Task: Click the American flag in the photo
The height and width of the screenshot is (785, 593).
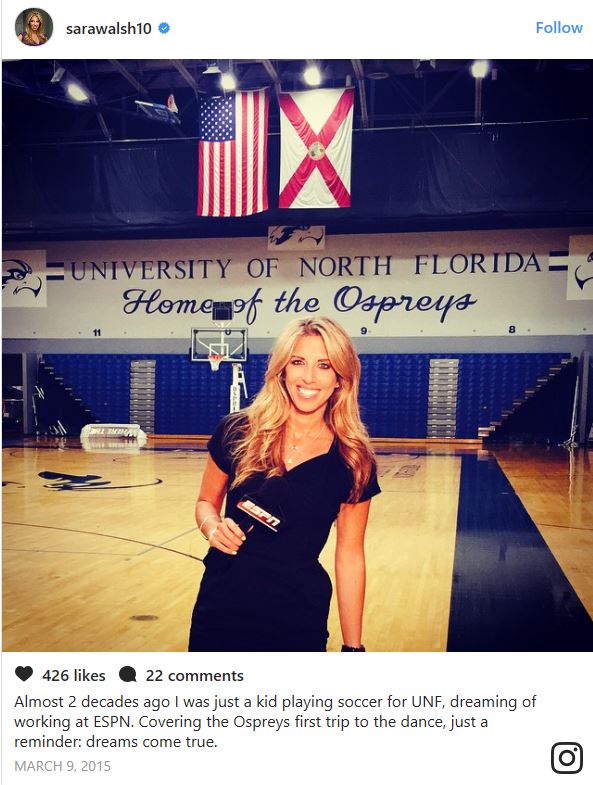Action: [233, 153]
